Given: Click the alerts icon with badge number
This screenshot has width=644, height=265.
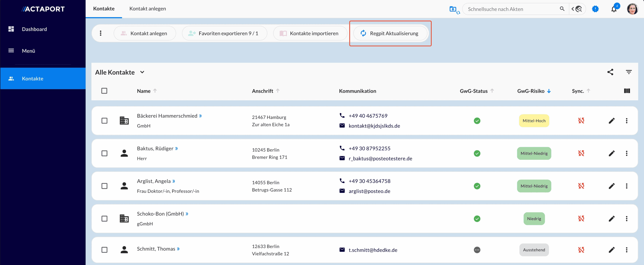Looking at the screenshot, I should pyautogui.click(x=595, y=9).
